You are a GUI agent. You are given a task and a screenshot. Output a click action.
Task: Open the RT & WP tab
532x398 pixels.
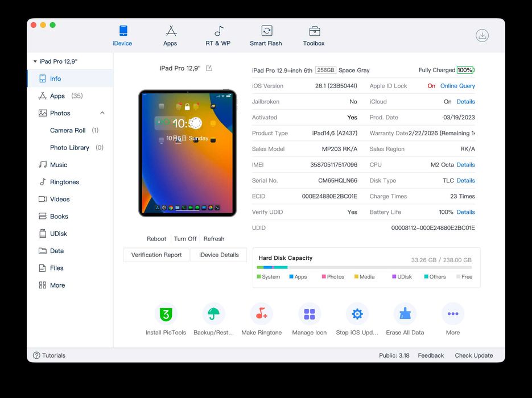pos(218,36)
